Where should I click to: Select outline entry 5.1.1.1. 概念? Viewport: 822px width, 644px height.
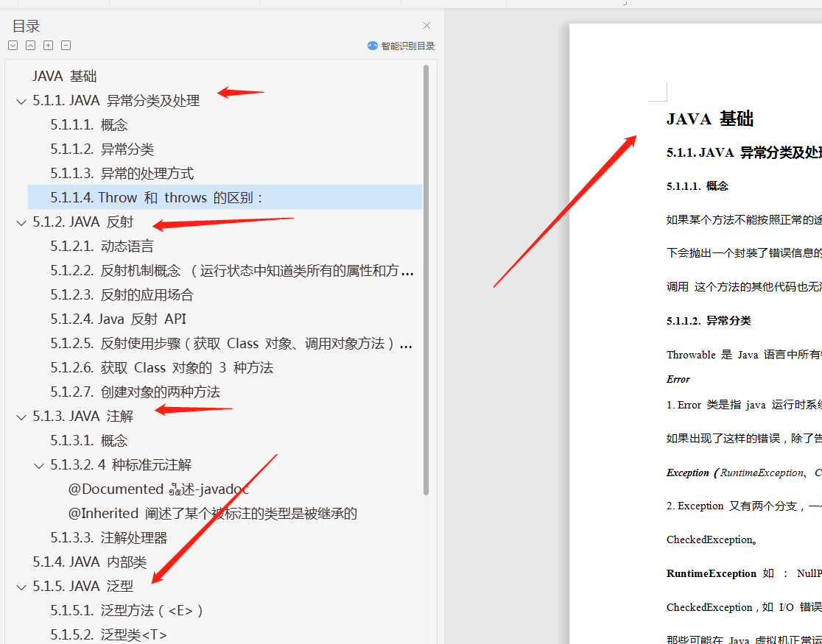pyautogui.click(x=89, y=124)
